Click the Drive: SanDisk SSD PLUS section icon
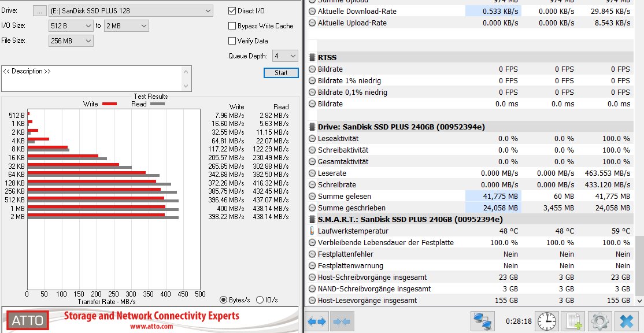Image resolution: width=644 pixels, height=333 pixels. tap(312, 127)
